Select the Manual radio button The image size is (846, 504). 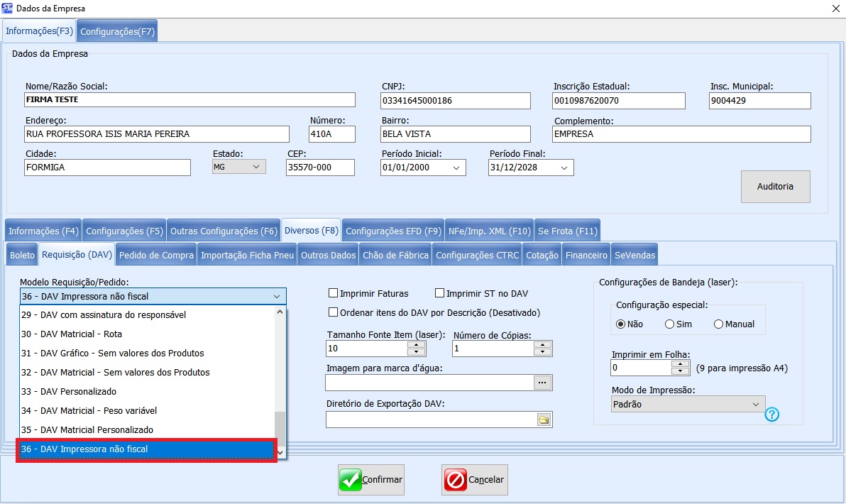718,324
